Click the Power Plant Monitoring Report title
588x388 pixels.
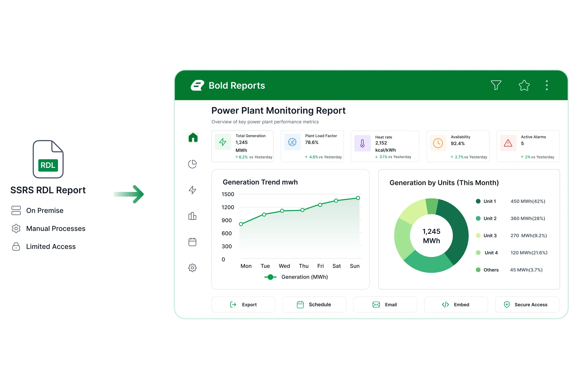point(278,111)
